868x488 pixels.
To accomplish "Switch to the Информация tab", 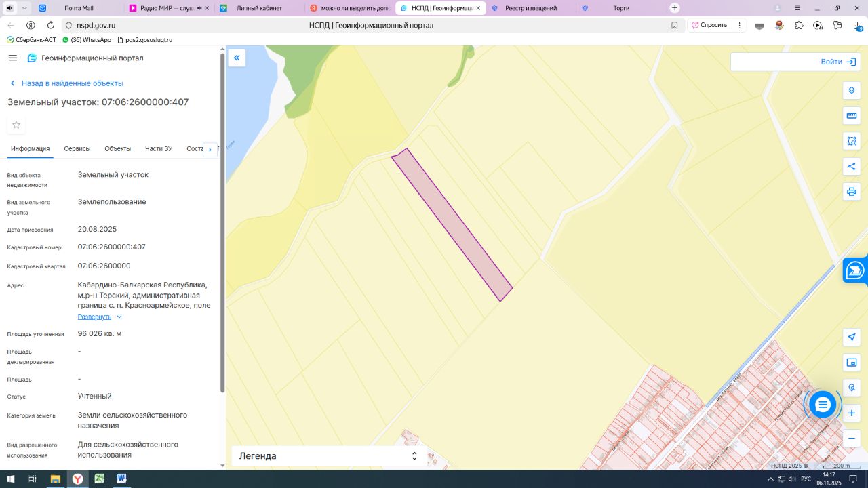I will point(31,149).
